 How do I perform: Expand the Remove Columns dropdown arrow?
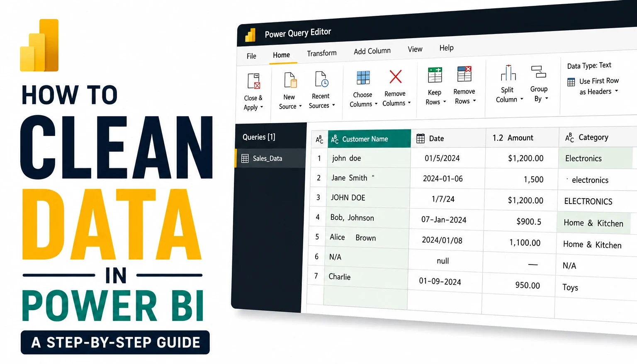409,103
